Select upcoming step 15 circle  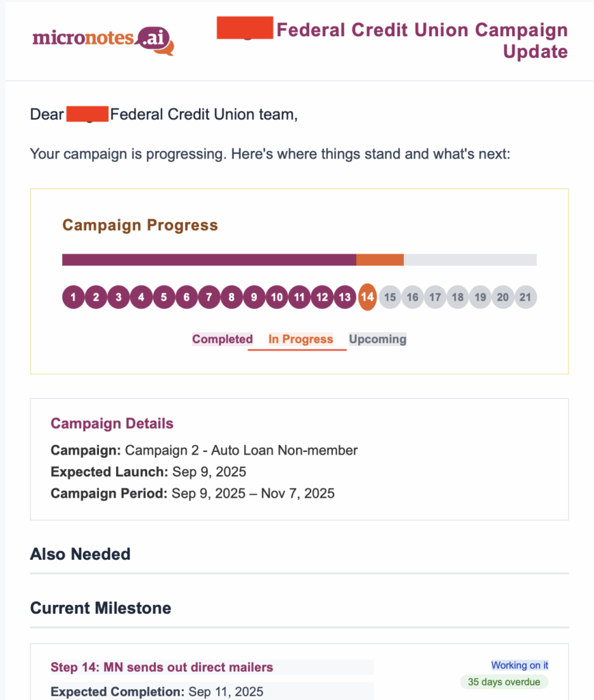pyautogui.click(x=390, y=297)
